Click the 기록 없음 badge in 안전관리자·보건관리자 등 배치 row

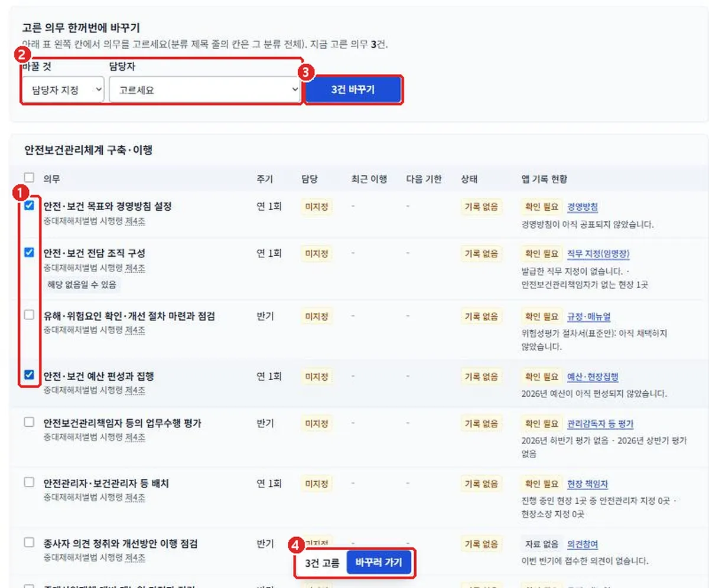[x=482, y=484]
